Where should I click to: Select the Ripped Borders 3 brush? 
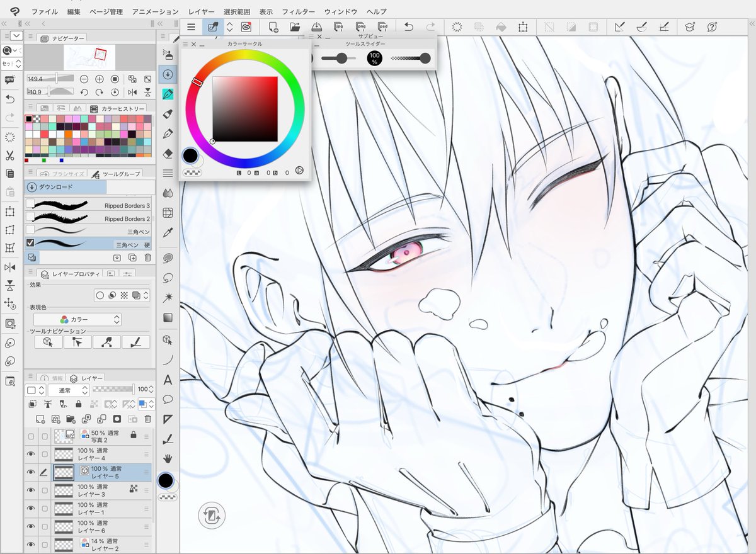(89, 205)
